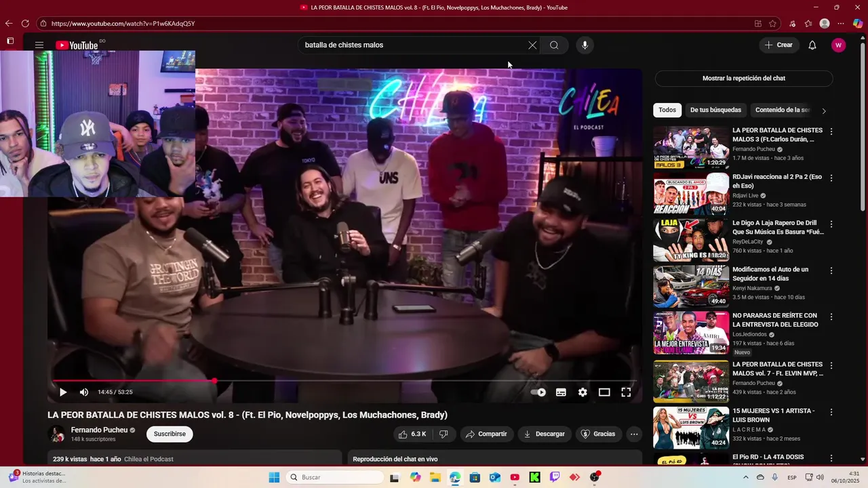Screen dimensions: 868x488
Task: Open the browser profile avatar
Action: coord(825,24)
